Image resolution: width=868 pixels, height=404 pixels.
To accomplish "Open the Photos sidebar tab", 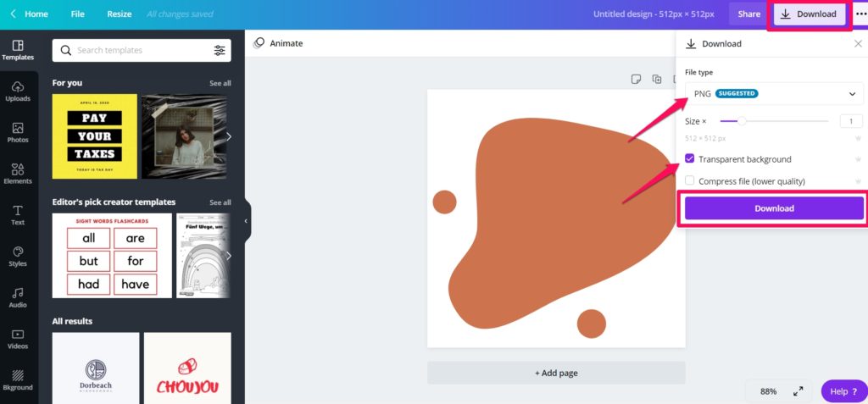I will click(18, 133).
